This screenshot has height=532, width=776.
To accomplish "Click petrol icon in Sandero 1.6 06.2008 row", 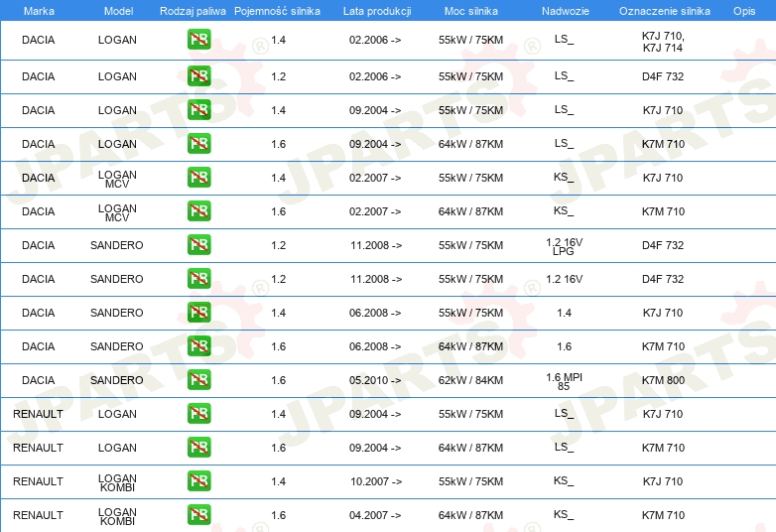I will 198,346.
